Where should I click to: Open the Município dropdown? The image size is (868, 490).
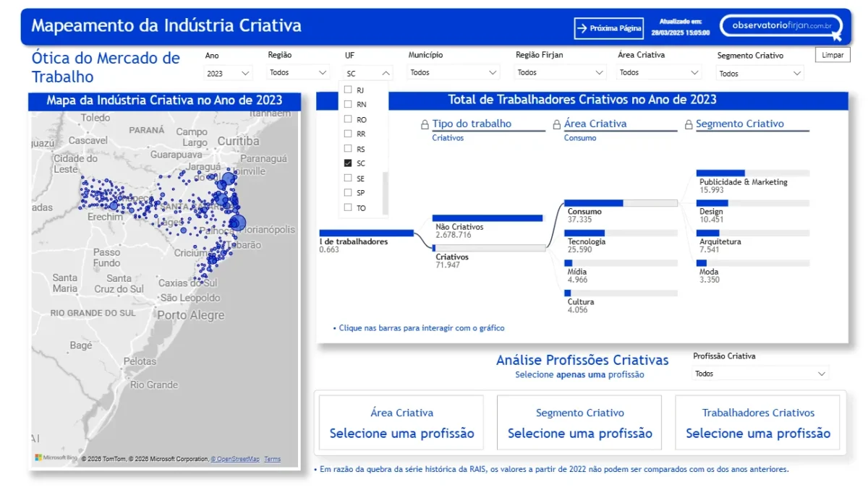(x=454, y=72)
